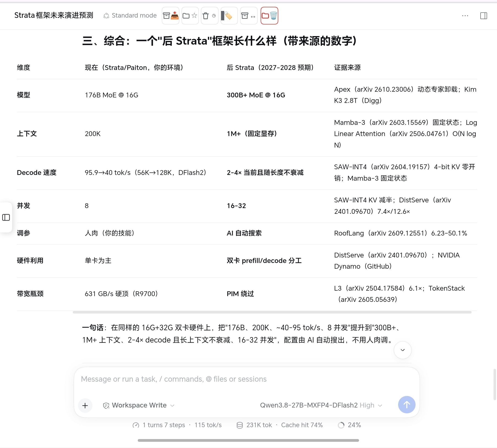This screenshot has height=448, width=497.
Task: Click the bottom window horizontal scrollbar
Action: [x=248, y=440]
